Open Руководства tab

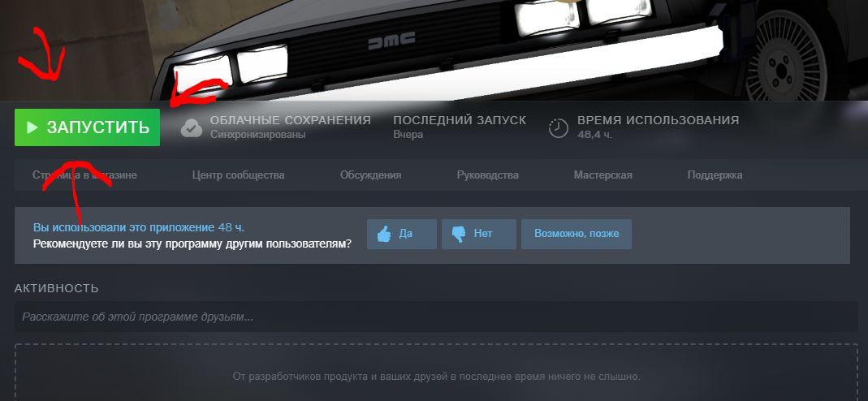(488, 175)
